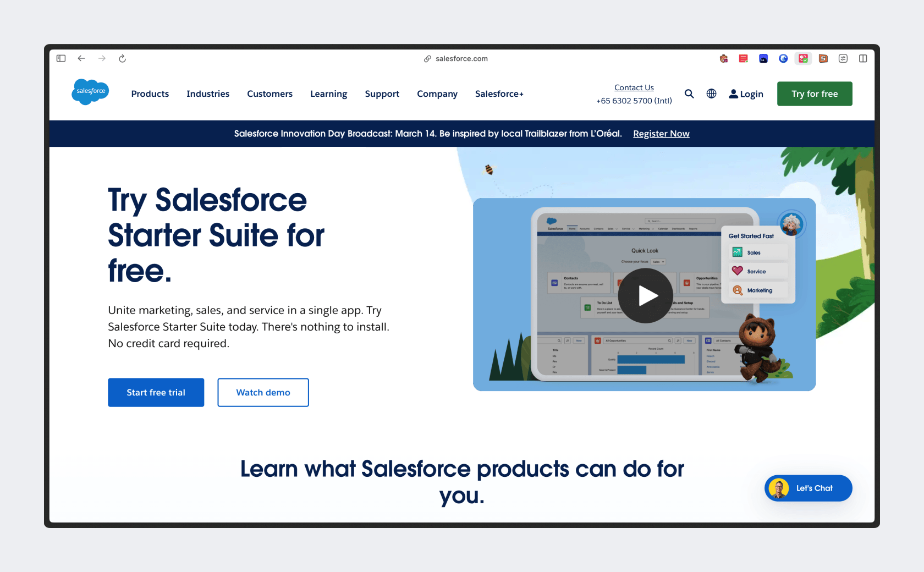This screenshot has width=924, height=572.
Task: Click the Try for free button
Action: point(815,94)
